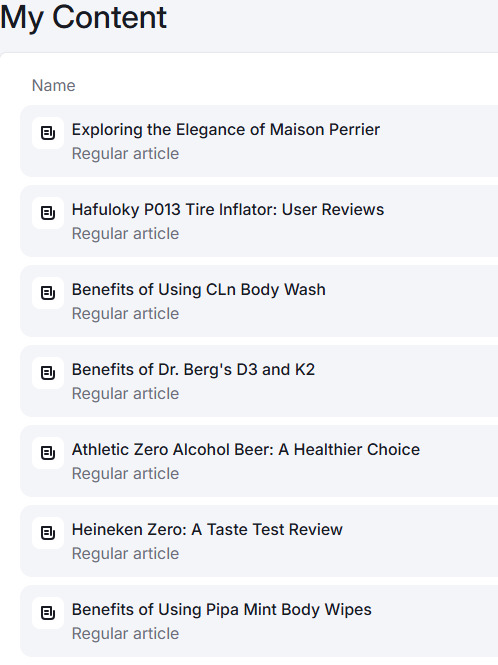Open Benefits of Using Pipa Mint Body Wipes
The image size is (498, 665).
coord(221,610)
